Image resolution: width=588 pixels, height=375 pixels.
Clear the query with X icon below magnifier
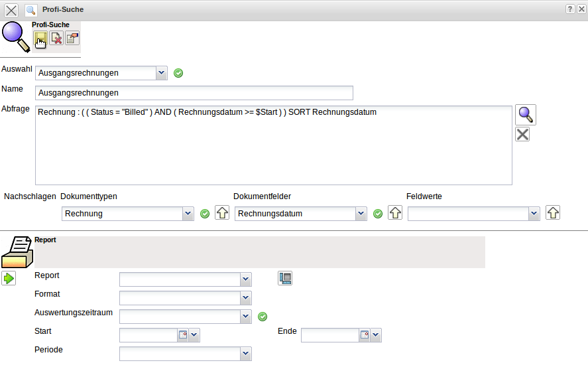[x=522, y=135]
